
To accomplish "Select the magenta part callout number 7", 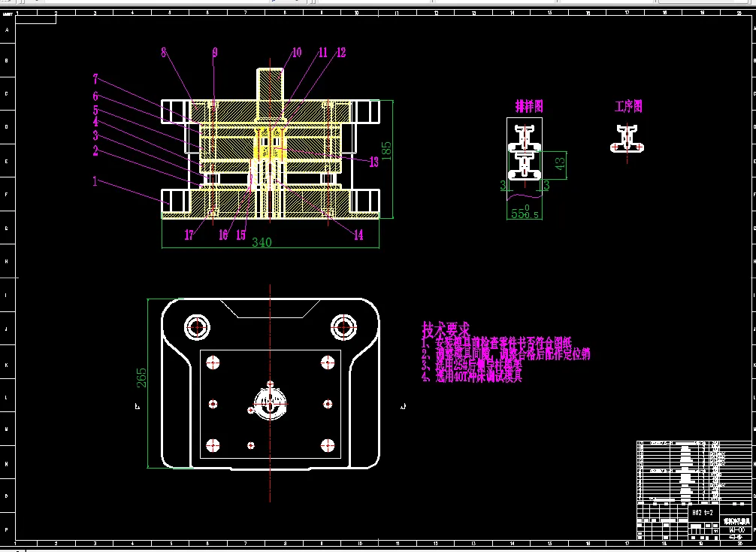I will click(x=95, y=78).
